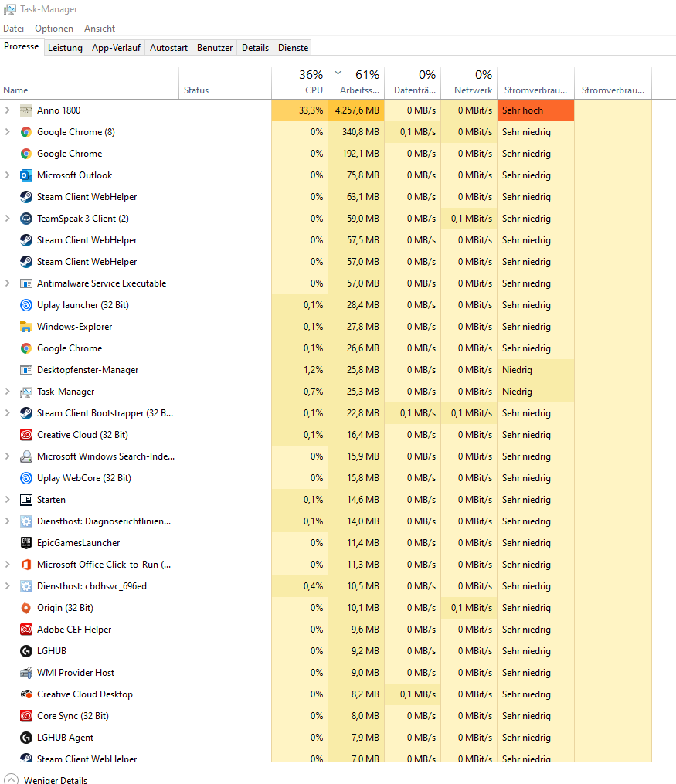Image resolution: width=676 pixels, height=784 pixels.
Task: Click the Status column header
Action: (x=225, y=83)
